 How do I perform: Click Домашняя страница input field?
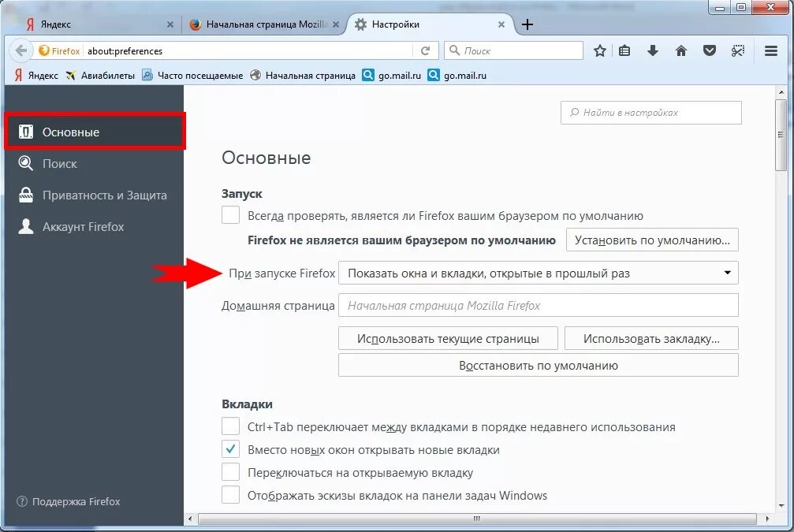[x=539, y=305]
